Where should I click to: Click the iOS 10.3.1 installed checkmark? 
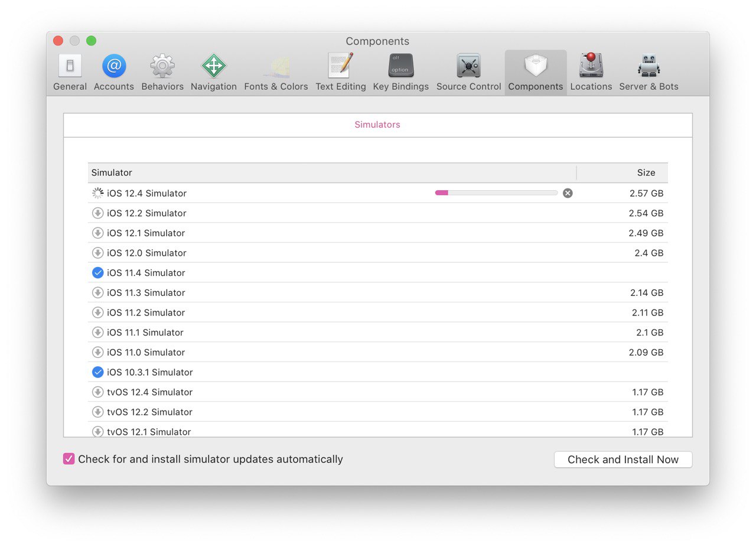98,372
